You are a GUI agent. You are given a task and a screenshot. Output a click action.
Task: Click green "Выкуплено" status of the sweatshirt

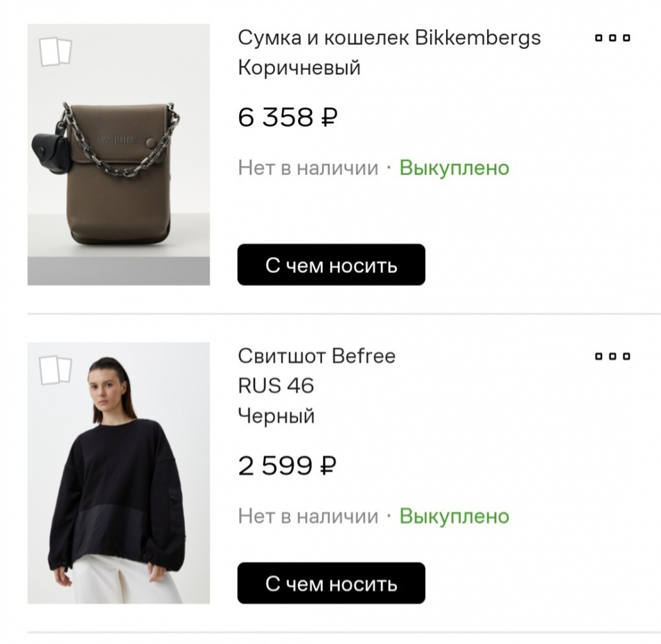tap(454, 516)
